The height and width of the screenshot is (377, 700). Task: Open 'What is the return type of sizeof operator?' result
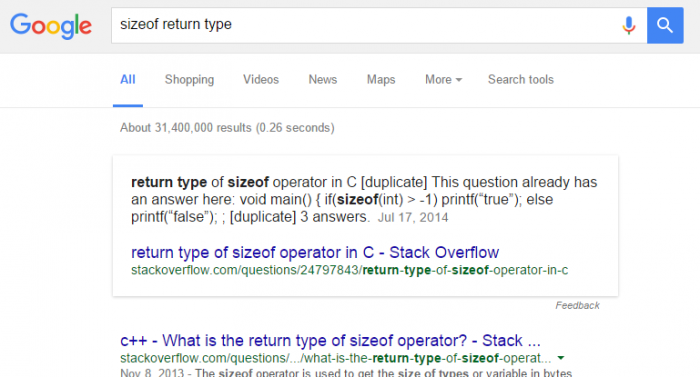[330, 341]
